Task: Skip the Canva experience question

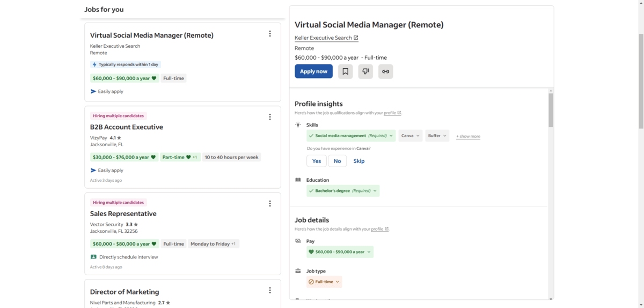Action: 359,161
